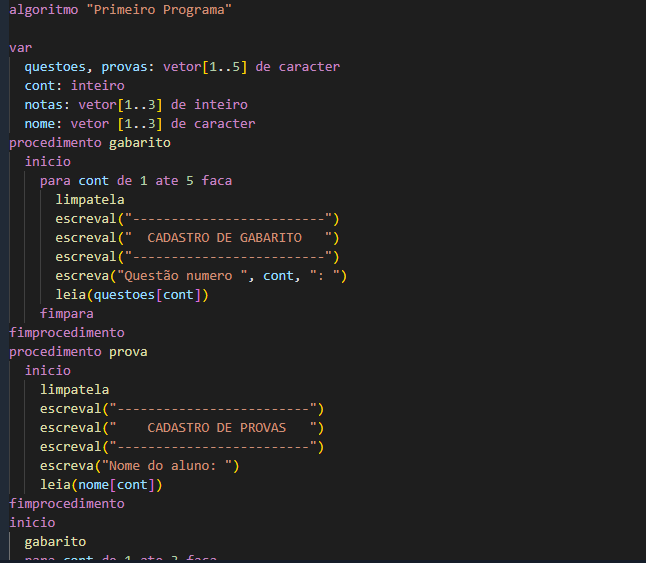This screenshot has height=563, width=646.
Task: Click the dashed escreval line above CADASTRO DE GABARITO
Action: 197,219
